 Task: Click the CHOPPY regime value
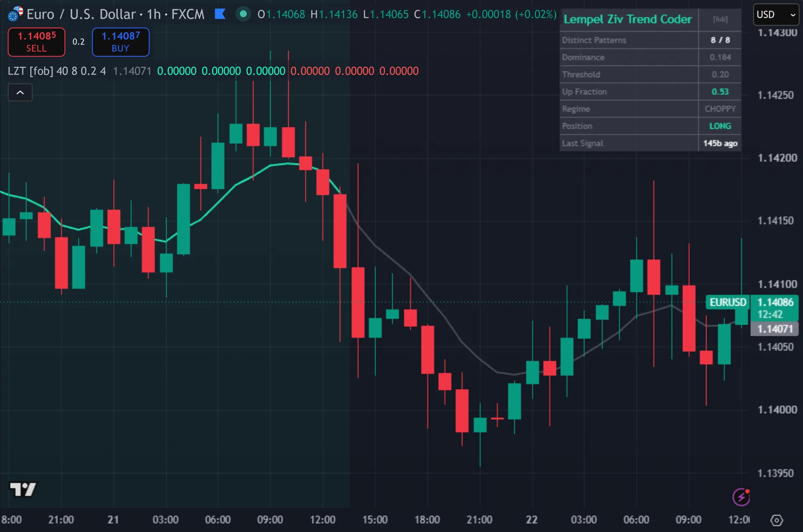pos(720,109)
